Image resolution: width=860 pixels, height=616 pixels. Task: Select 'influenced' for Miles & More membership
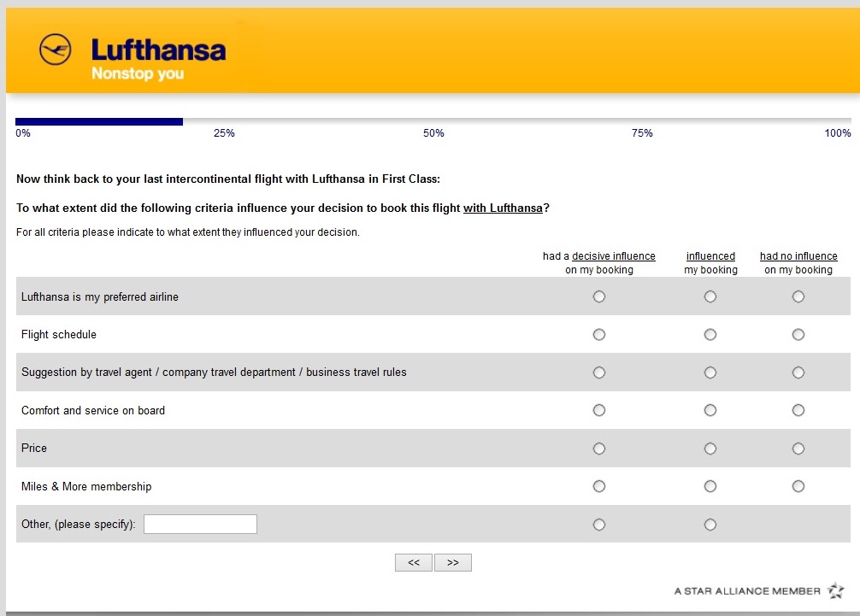pyautogui.click(x=710, y=486)
